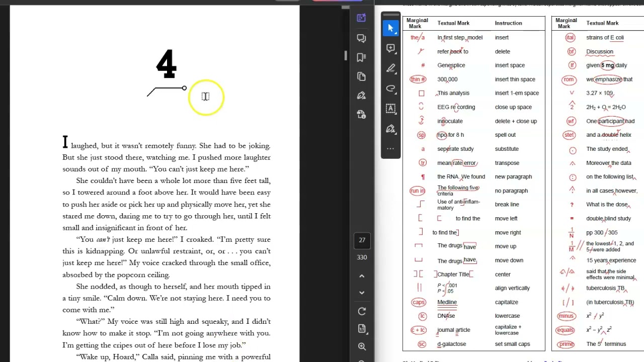Image resolution: width=644 pixels, height=362 pixels.
Task: Click the total page count 330
Action: tap(362, 257)
